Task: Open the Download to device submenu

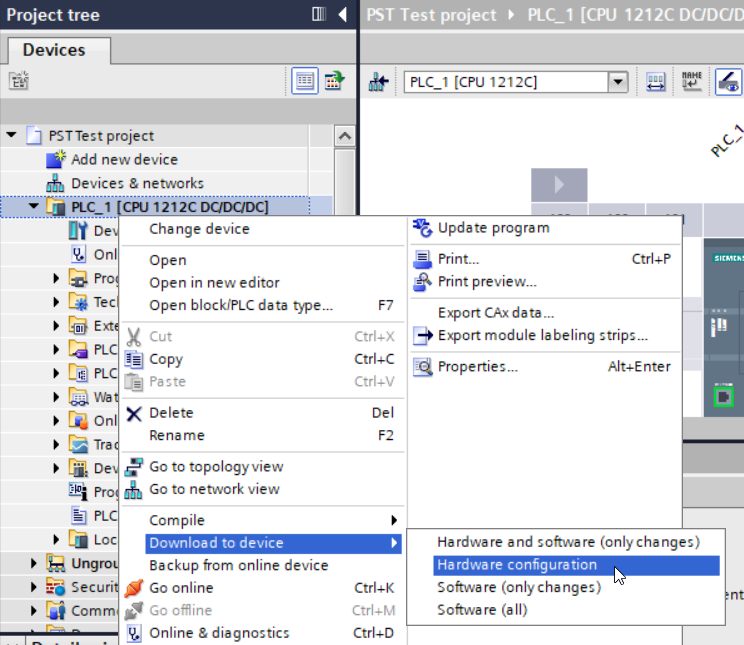Action: tap(273, 543)
